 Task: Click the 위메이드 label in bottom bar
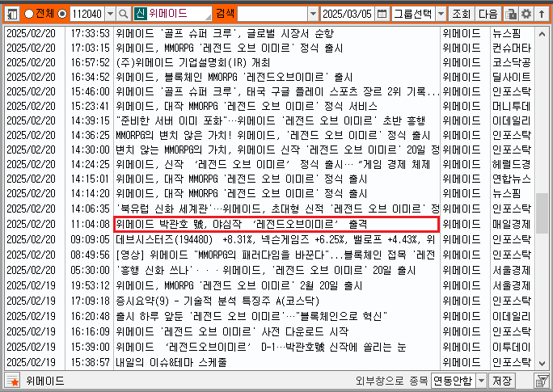coord(45,381)
